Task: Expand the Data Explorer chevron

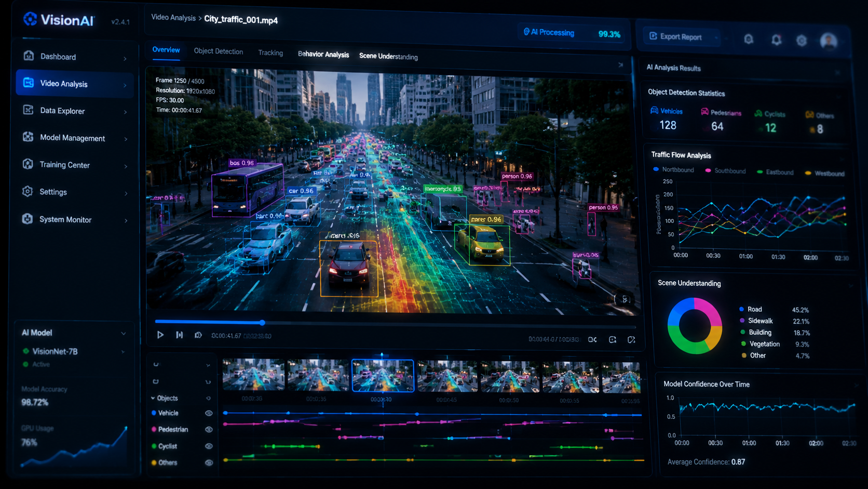Action: [x=126, y=112]
